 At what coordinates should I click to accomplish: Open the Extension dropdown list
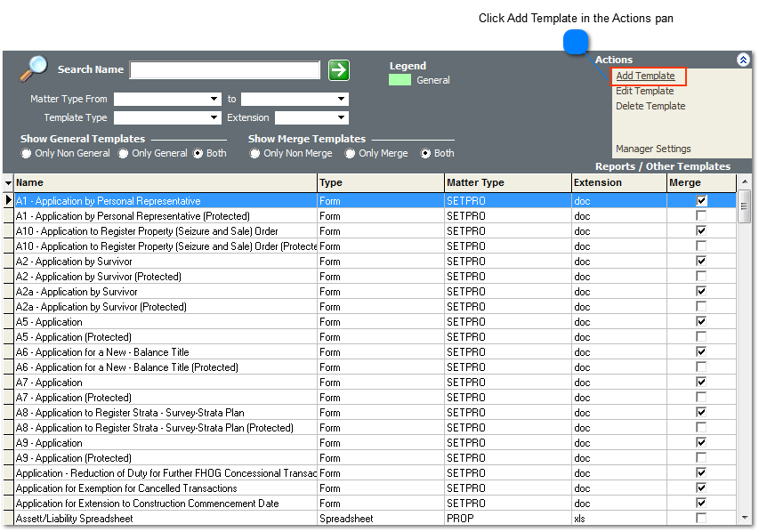tap(341, 117)
